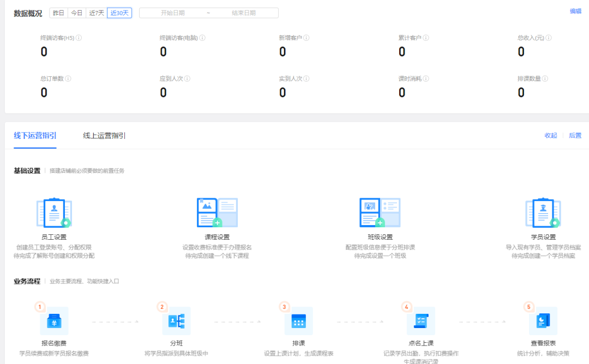Select the 今日 date range option
Image resolution: width=589 pixels, height=364 pixels.
click(x=77, y=13)
